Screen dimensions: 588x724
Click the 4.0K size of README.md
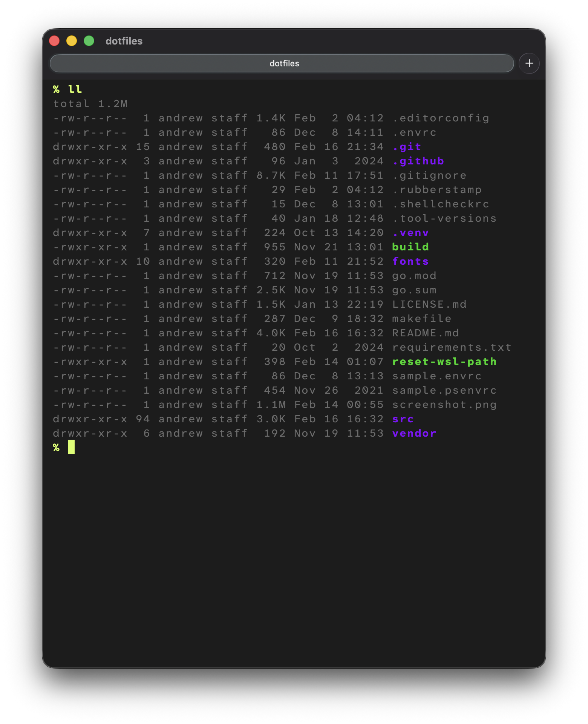[x=271, y=333]
